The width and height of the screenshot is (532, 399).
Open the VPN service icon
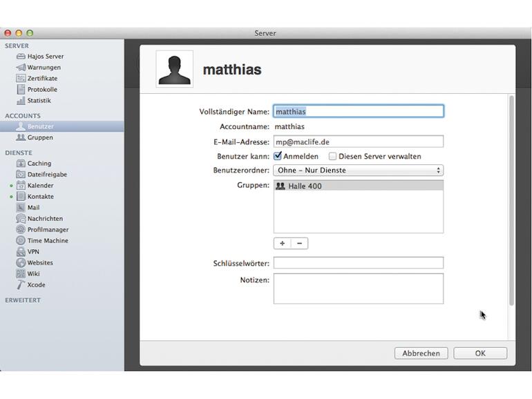click(21, 251)
